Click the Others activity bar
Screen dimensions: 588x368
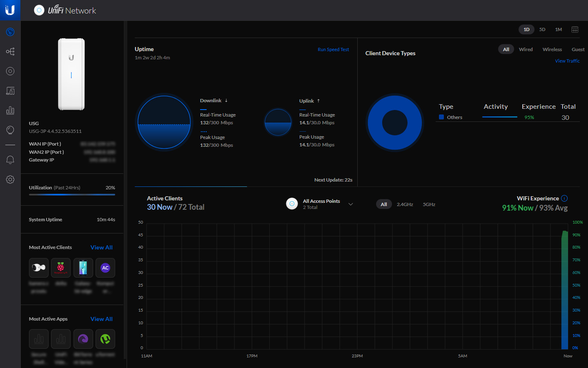[x=500, y=117]
